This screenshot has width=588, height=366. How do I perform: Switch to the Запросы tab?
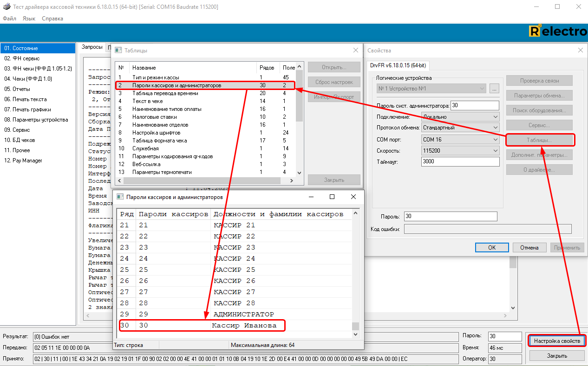pyautogui.click(x=92, y=47)
